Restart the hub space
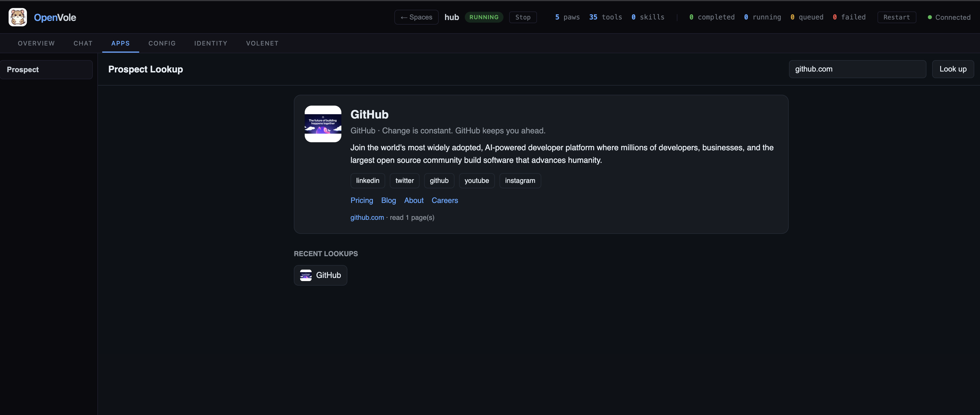The height and width of the screenshot is (415, 980). pos(897,17)
